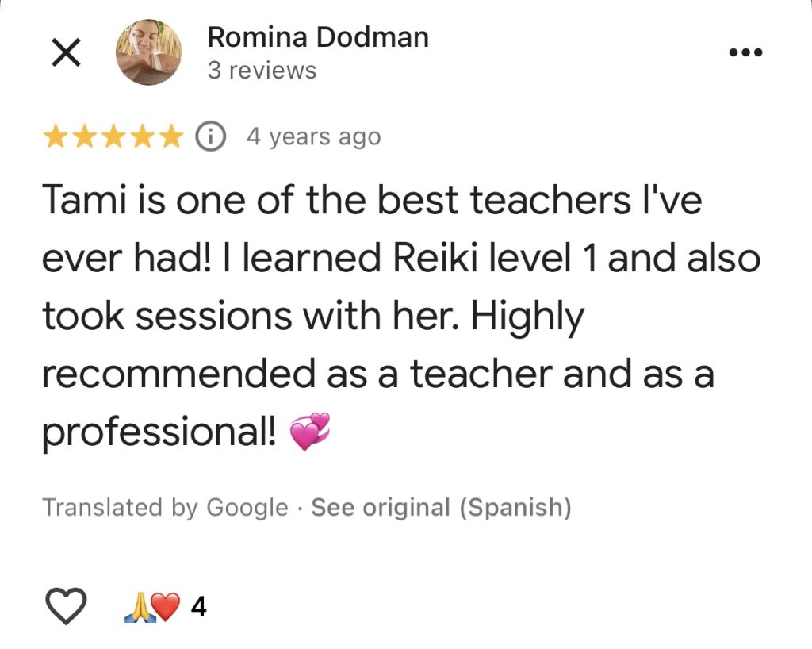The image size is (812, 649).
Task: View the reaction count of 4
Action: [x=199, y=607]
